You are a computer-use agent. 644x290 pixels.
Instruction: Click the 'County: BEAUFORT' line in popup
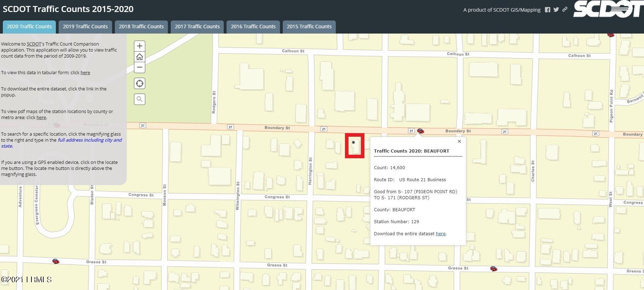[x=394, y=210]
